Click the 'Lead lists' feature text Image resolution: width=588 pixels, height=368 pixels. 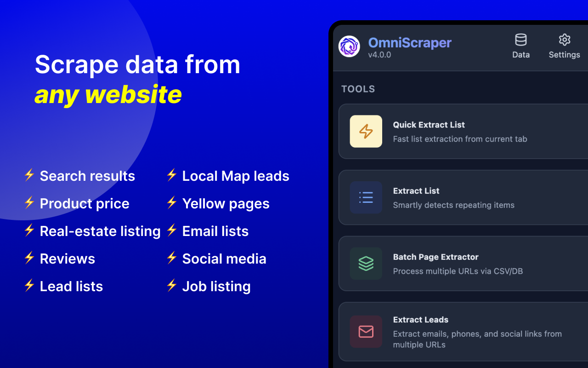(x=71, y=286)
